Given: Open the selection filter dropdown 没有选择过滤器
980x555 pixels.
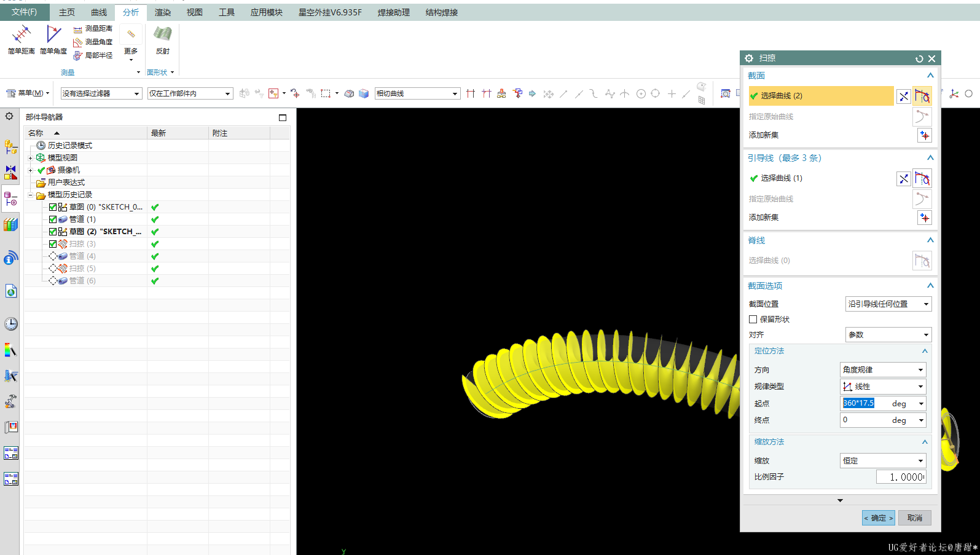Looking at the screenshot, I should [x=101, y=93].
